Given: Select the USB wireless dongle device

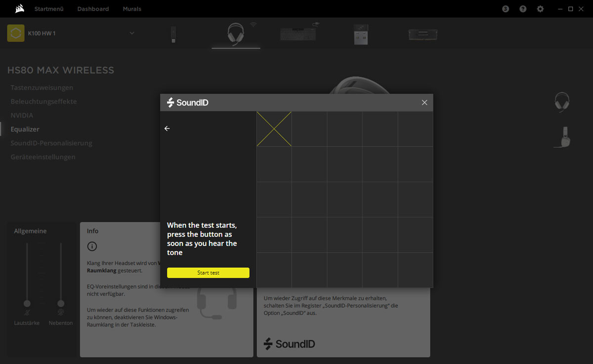Looking at the screenshot, I should click(174, 34).
